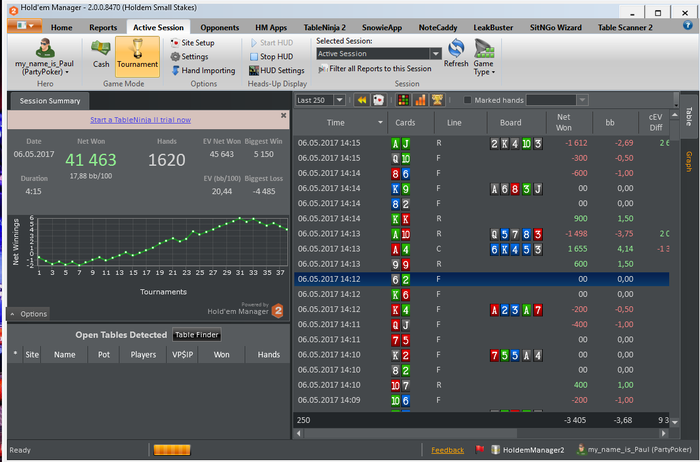
Task: Toggle Filter all Reports to this Session
Action: coord(375,69)
